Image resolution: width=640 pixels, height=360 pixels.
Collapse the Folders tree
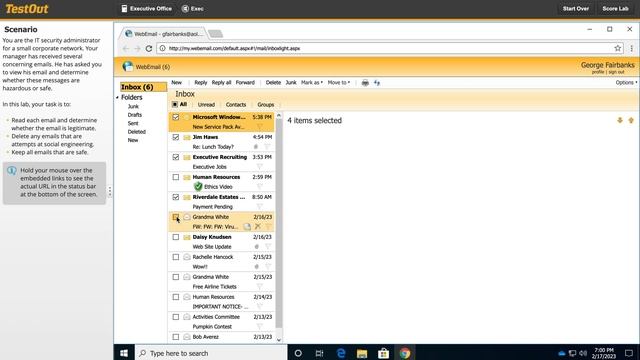[117, 98]
